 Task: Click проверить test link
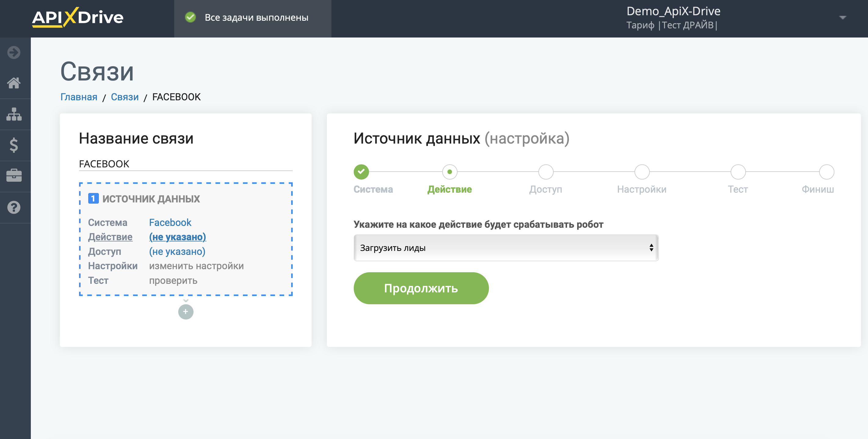(173, 280)
